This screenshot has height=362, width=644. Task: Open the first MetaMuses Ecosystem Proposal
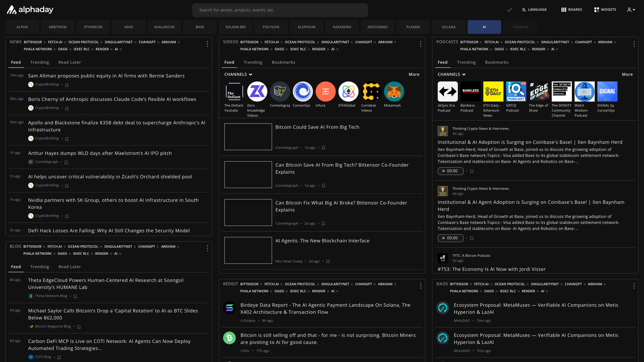tap(536, 308)
